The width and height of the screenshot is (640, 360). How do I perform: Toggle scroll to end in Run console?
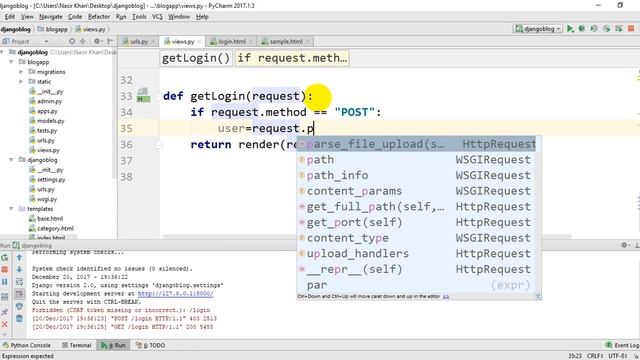pyautogui.click(x=19, y=294)
